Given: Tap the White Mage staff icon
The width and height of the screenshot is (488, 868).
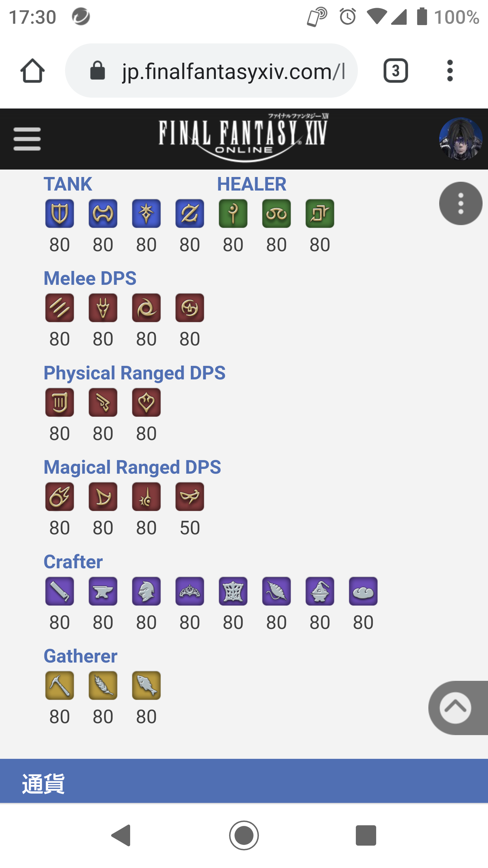Looking at the screenshot, I should pos(233,214).
